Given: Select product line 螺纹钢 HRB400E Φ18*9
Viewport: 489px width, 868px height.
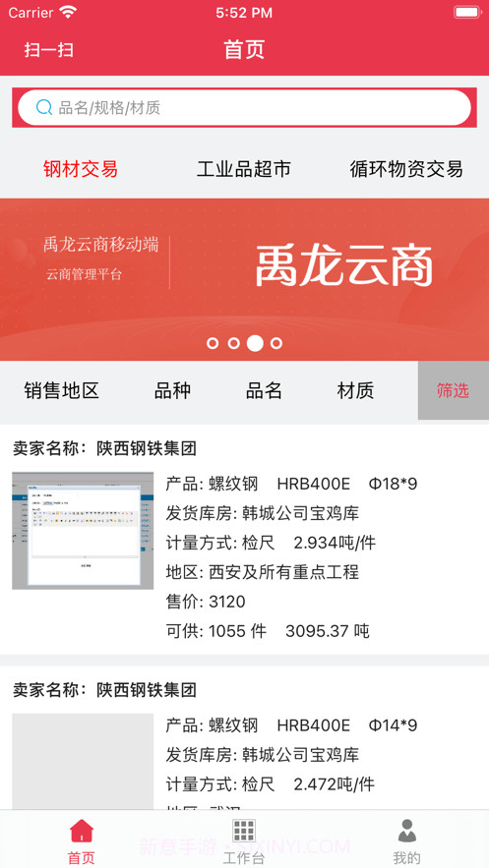Looking at the screenshot, I should click(291, 485).
